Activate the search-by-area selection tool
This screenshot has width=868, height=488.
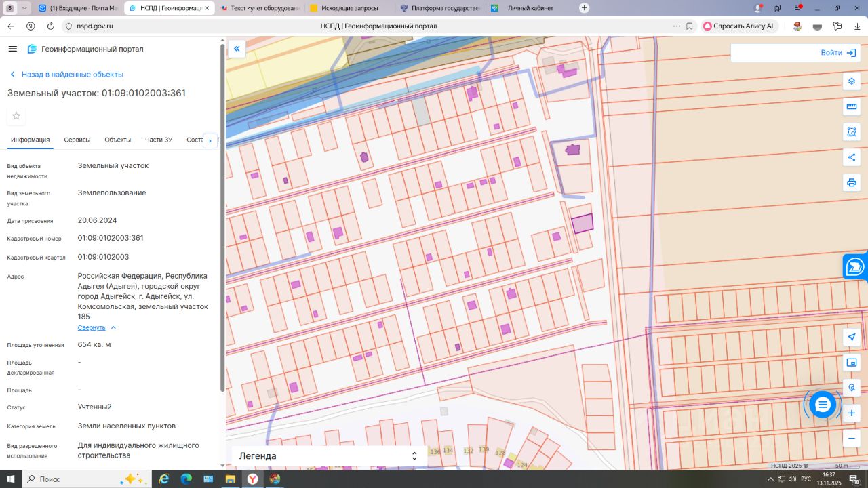tap(852, 132)
